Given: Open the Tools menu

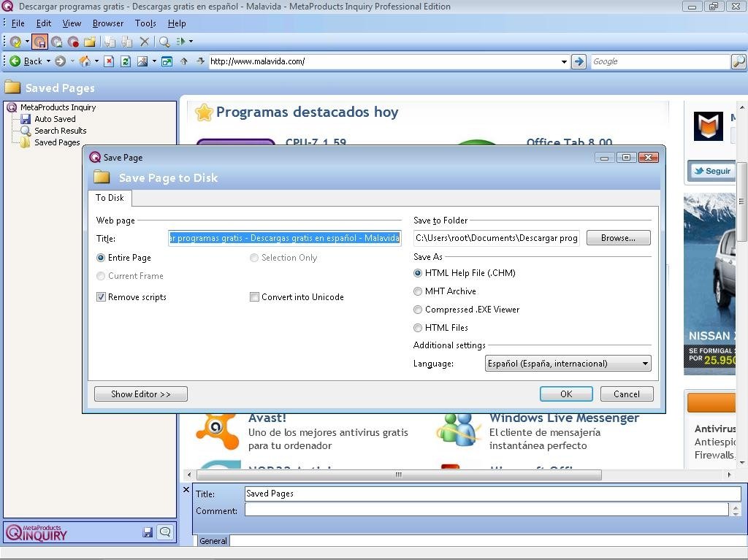Looking at the screenshot, I should (x=145, y=23).
